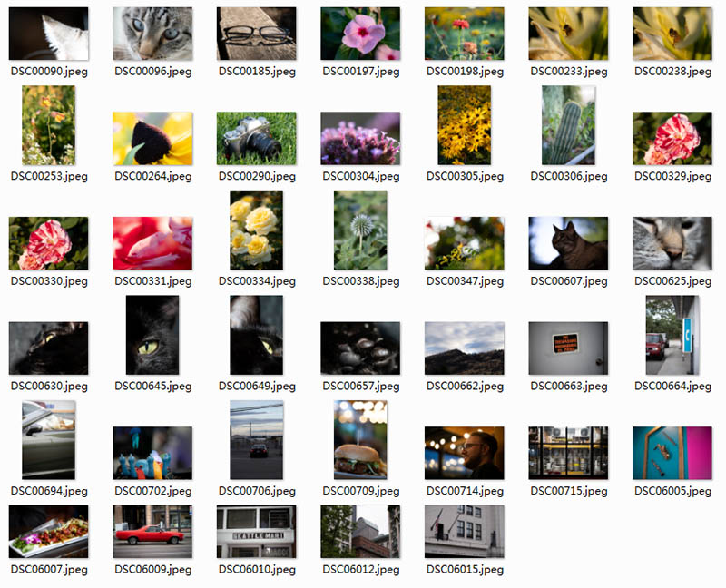The width and height of the screenshot is (726, 588).
Task: Open the Seattle Mart building photo DSC06010.jpeg
Action: click(x=256, y=532)
